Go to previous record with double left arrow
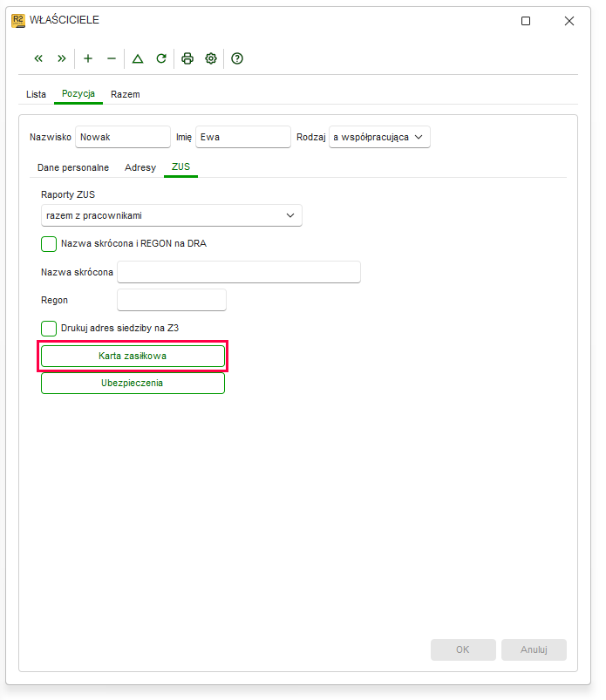The image size is (606, 700). pyautogui.click(x=38, y=58)
